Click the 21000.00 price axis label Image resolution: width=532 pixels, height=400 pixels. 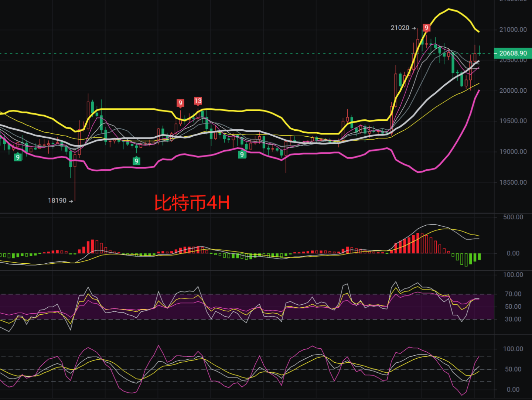(x=513, y=30)
